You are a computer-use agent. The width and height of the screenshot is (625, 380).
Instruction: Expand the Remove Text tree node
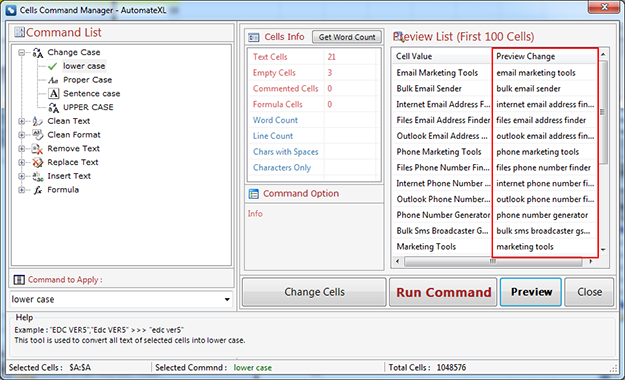click(22, 149)
